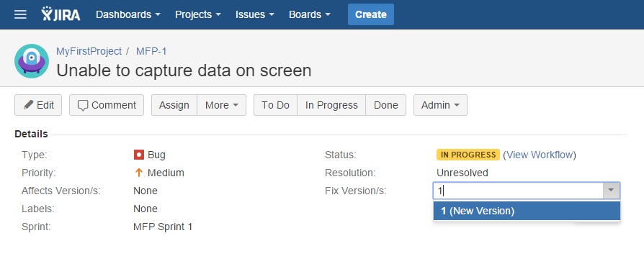This screenshot has height=269, width=644.
Task: Click the Medium priority arrow icon
Action: [139, 173]
